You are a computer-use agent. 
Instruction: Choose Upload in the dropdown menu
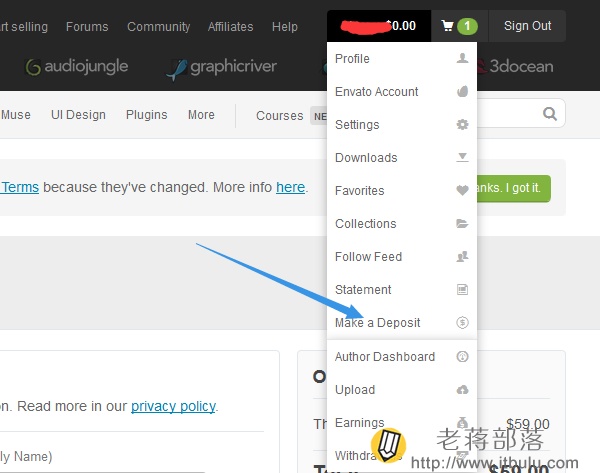pos(402,390)
